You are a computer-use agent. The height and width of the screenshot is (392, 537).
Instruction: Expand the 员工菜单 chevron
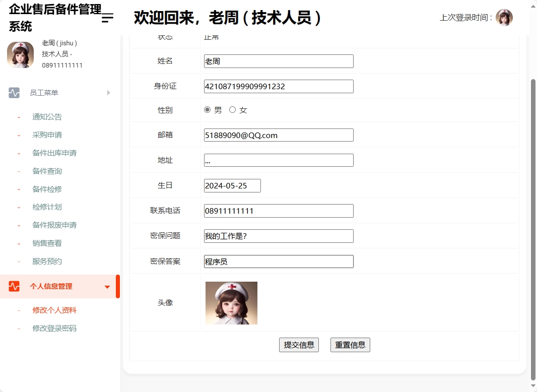[x=108, y=93]
